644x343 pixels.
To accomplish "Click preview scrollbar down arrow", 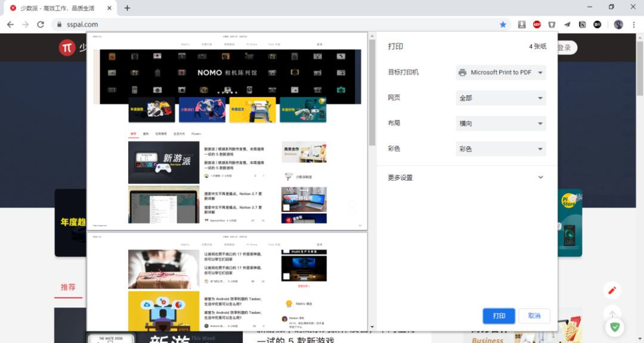I will click(372, 328).
